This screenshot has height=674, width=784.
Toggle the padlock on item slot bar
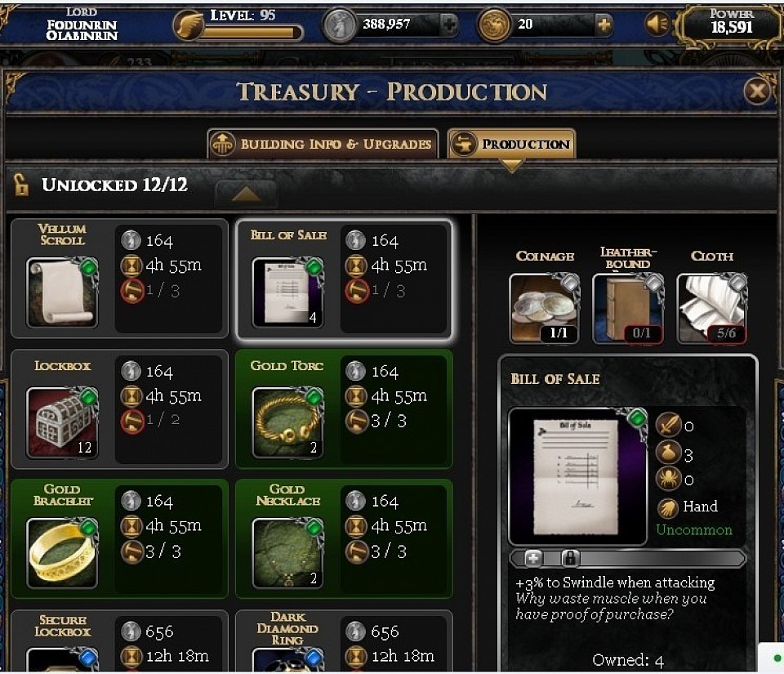570,558
